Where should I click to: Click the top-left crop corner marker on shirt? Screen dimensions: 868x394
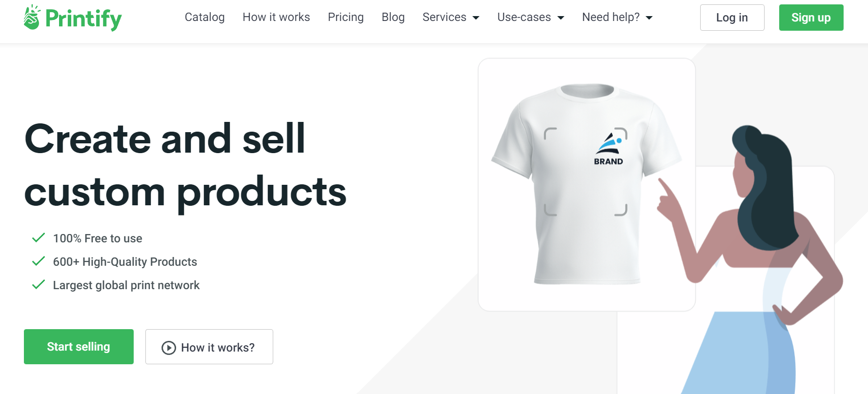point(550,134)
